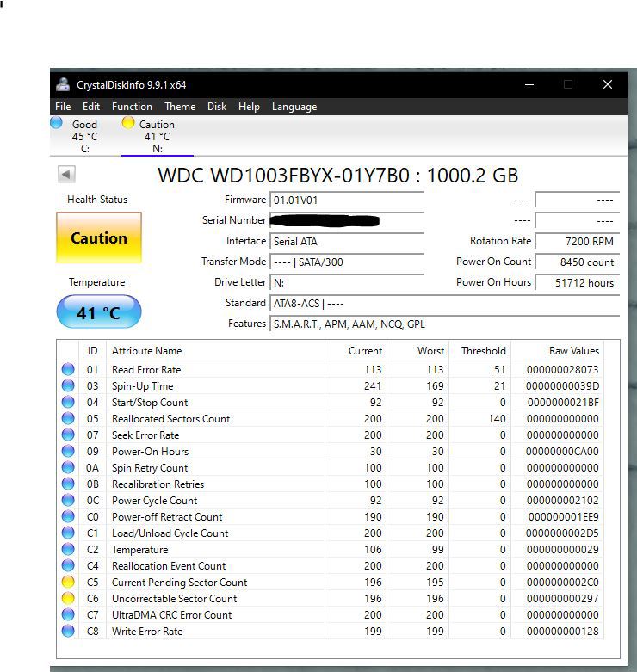Click the WDC WD1003FBYX-01Y7B0 disk model title
This screenshot has height=672, width=637.
tap(337, 175)
